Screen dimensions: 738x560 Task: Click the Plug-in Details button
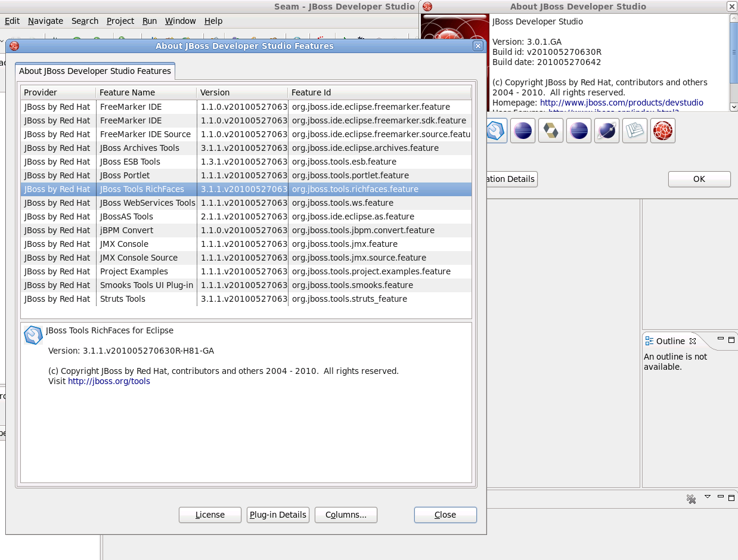(x=278, y=515)
